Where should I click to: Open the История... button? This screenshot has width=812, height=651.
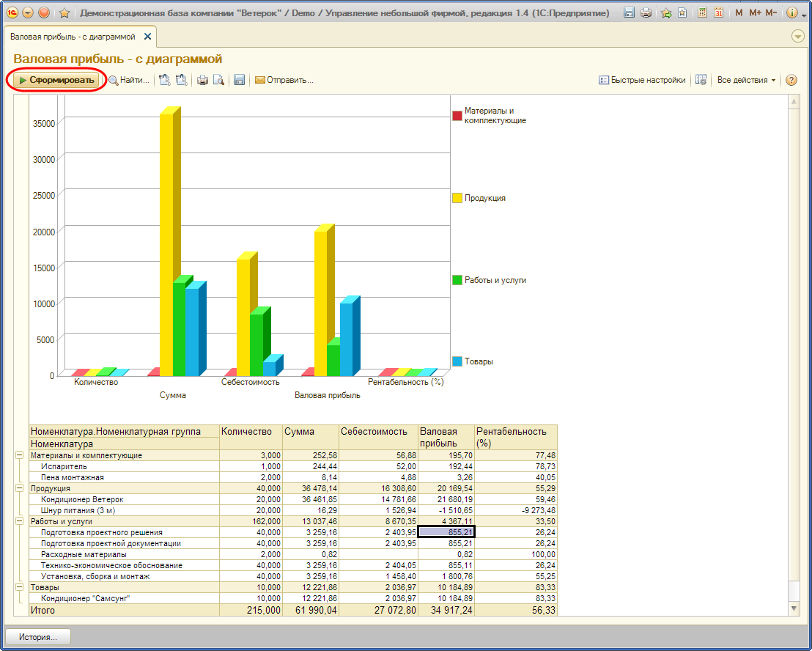pyautogui.click(x=38, y=637)
